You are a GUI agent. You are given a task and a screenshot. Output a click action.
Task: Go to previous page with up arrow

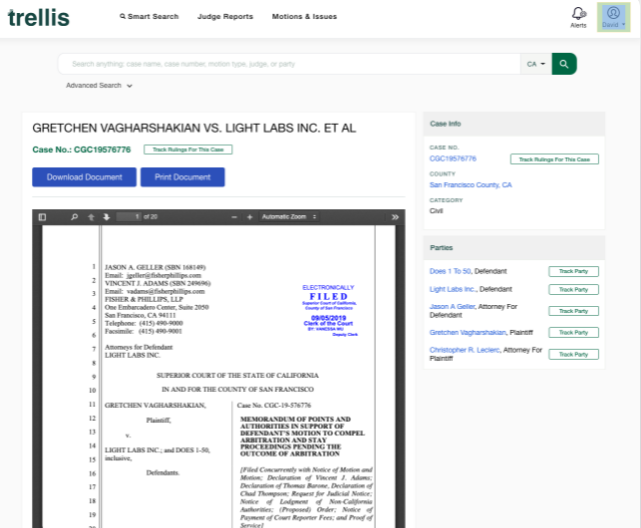pos(91,217)
